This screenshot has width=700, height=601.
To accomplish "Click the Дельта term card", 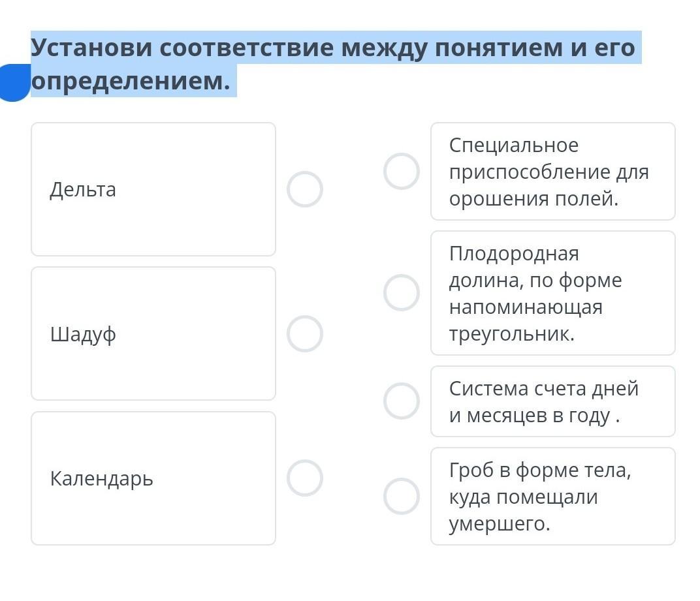I will point(153,189).
